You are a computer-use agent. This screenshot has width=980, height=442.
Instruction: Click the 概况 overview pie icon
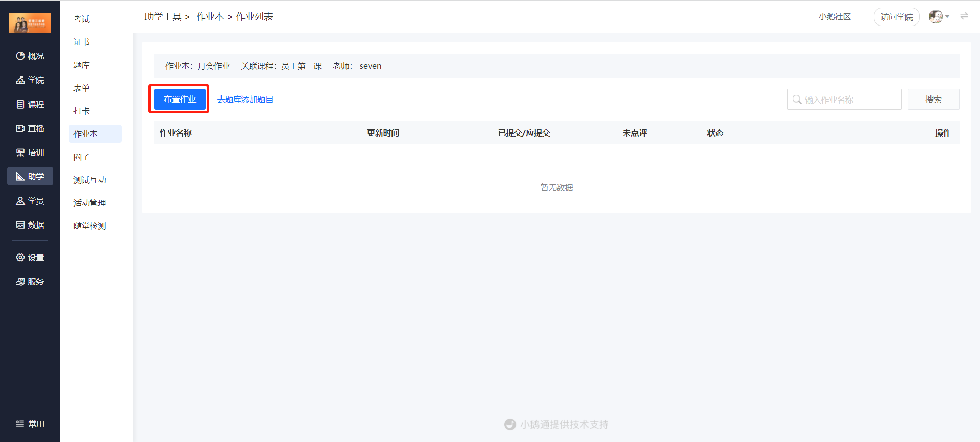tap(20, 56)
